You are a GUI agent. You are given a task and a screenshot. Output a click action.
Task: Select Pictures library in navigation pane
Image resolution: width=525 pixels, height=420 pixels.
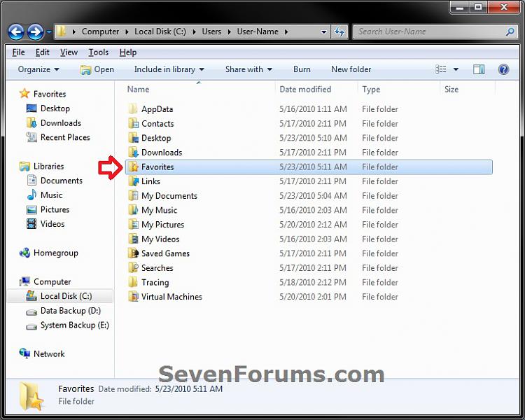coord(48,209)
